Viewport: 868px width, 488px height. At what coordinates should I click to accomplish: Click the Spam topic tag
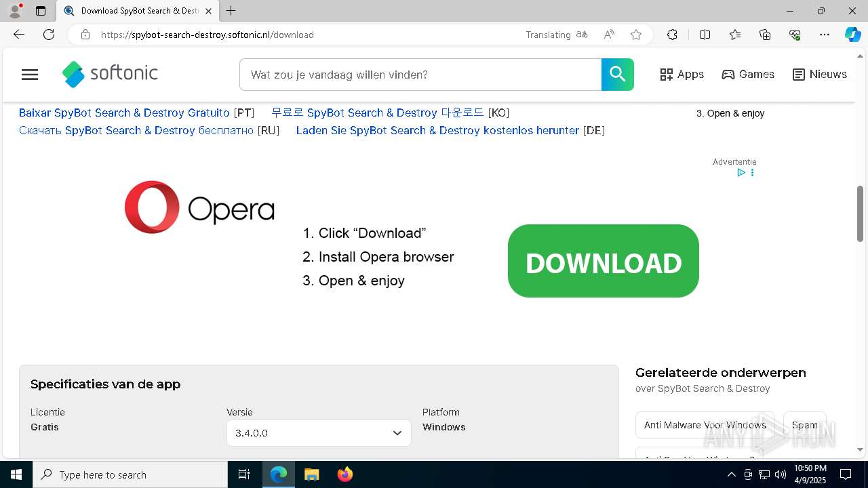coord(805,425)
